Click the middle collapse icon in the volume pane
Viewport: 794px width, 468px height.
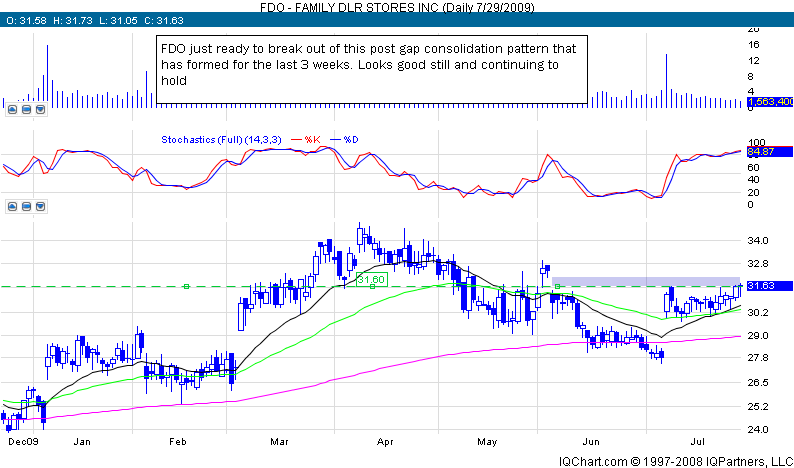click(25, 111)
